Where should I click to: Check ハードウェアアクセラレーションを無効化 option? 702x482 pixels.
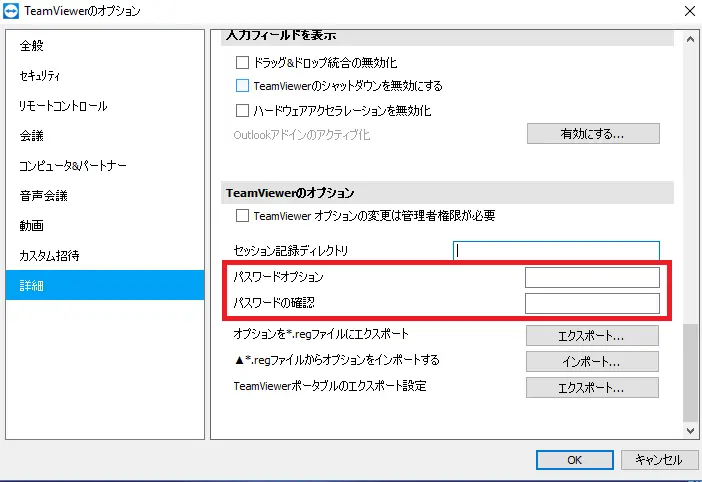(242, 110)
